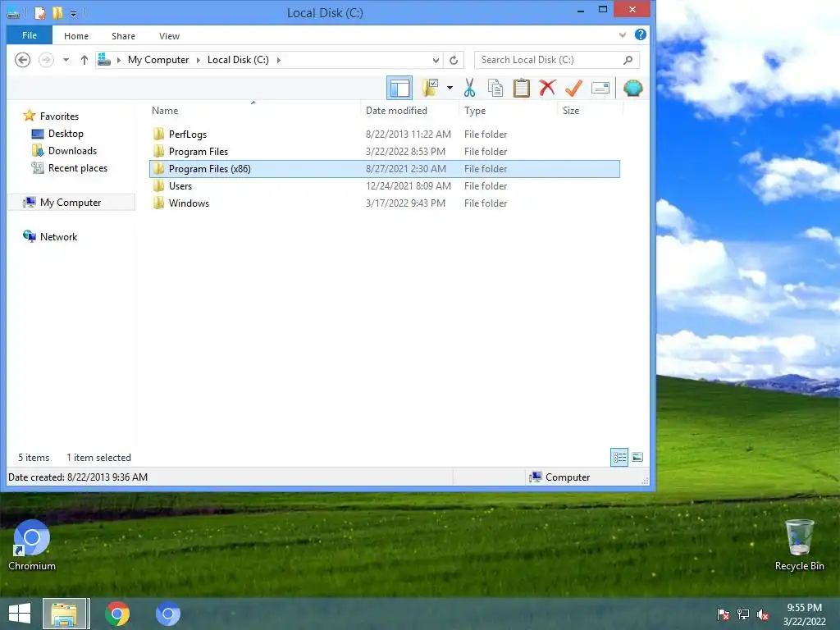Launch Google Chrome from the taskbar
840x630 pixels.
(117, 614)
